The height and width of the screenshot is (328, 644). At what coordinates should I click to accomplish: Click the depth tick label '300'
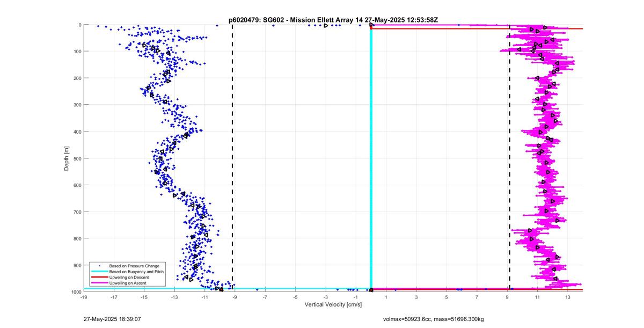tap(77, 105)
